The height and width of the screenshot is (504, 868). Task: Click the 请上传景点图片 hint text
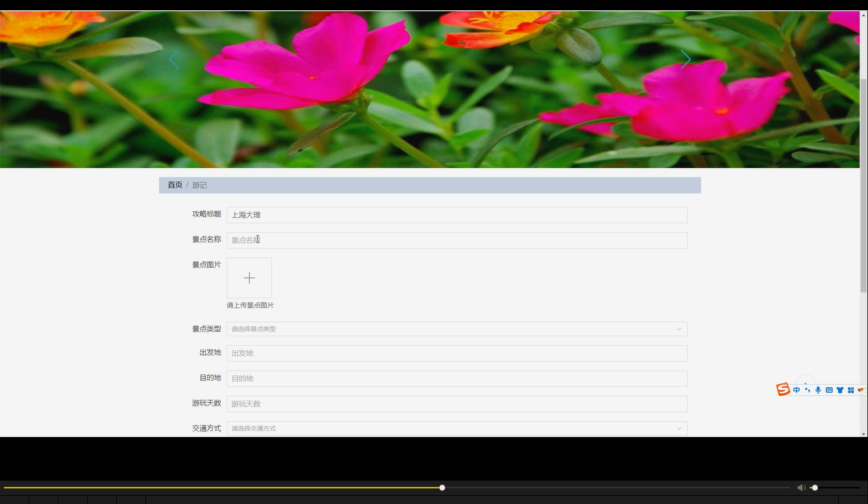[250, 305]
